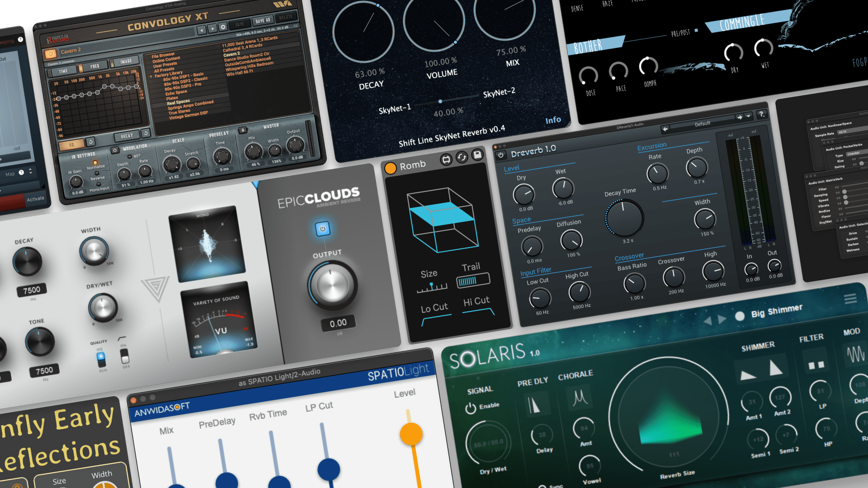This screenshot has height=488, width=868.
Task: Go to previous preset in Convology XT
Action: (x=202, y=30)
